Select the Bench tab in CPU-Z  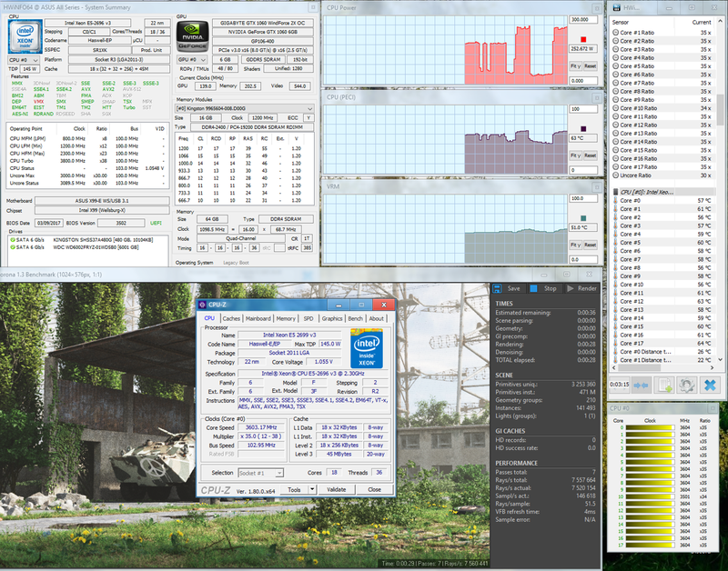click(x=355, y=318)
